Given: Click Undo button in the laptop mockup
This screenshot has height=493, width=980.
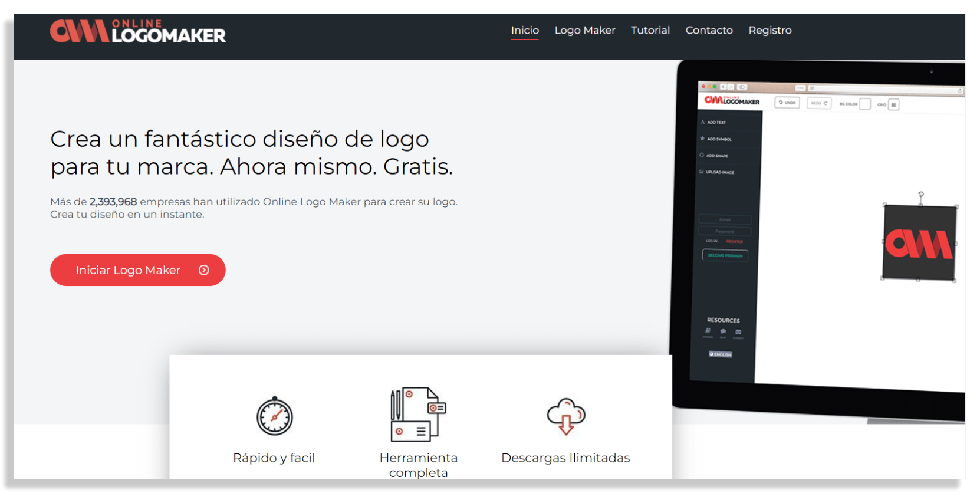Looking at the screenshot, I should pyautogui.click(x=787, y=103).
